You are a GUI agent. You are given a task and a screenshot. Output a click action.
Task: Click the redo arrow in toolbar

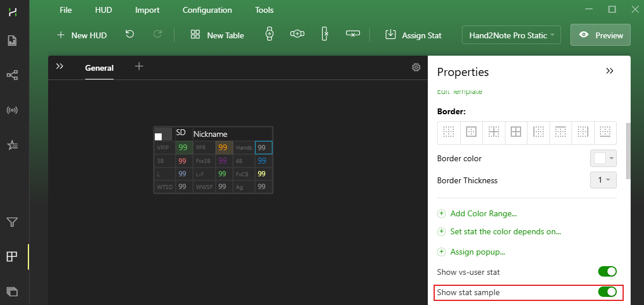158,34
